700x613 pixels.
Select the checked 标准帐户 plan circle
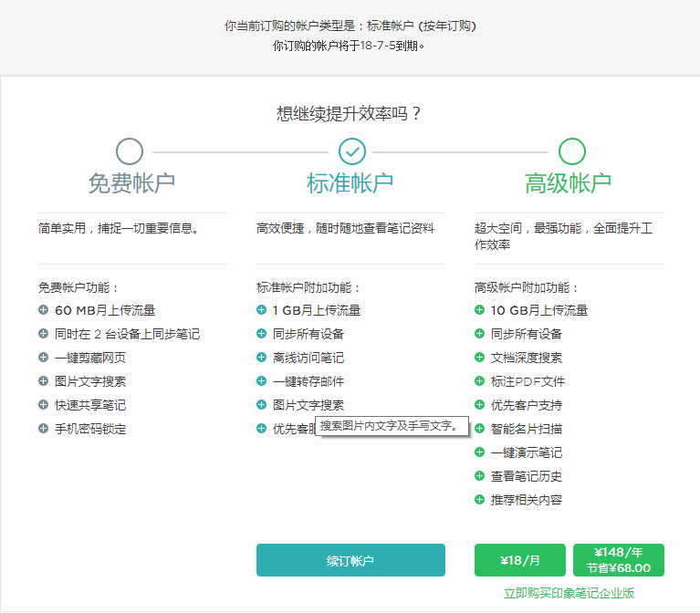click(x=351, y=151)
